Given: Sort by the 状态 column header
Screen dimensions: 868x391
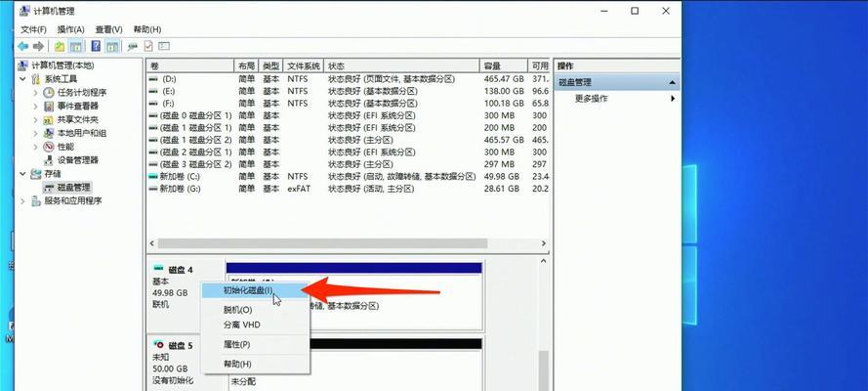Looking at the screenshot, I should (x=401, y=65).
